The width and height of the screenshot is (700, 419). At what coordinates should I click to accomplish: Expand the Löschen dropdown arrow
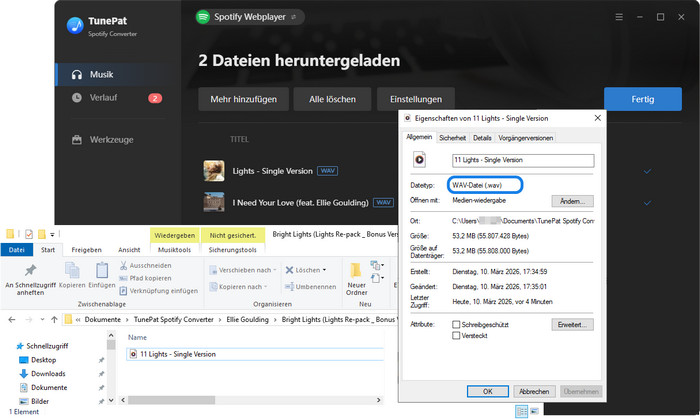pos(324,270)
